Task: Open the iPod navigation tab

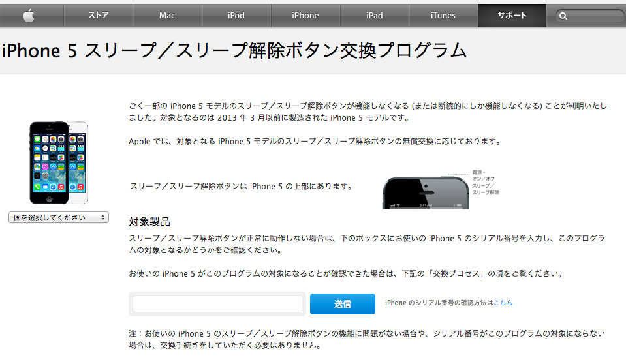Action: [x=236, y=16]
